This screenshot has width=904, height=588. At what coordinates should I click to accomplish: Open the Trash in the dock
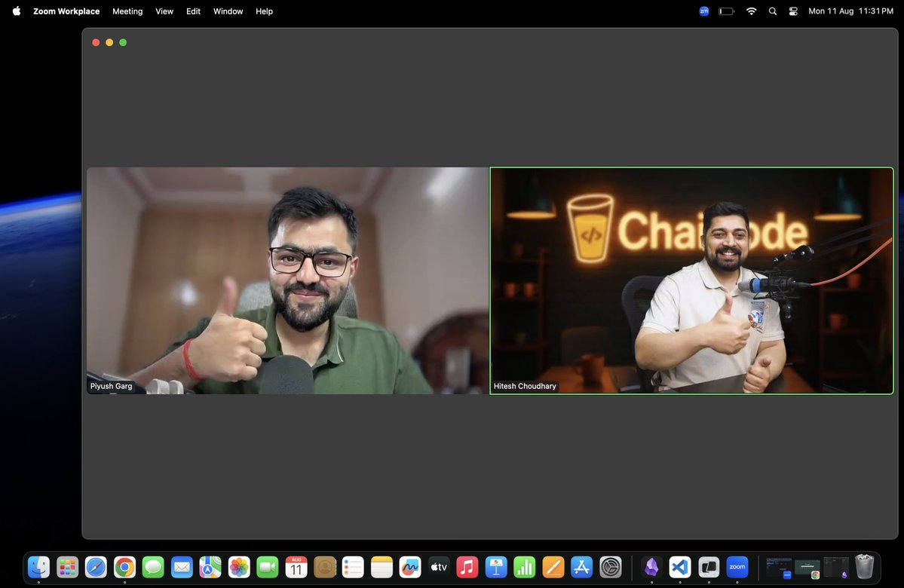pos(864,567)
